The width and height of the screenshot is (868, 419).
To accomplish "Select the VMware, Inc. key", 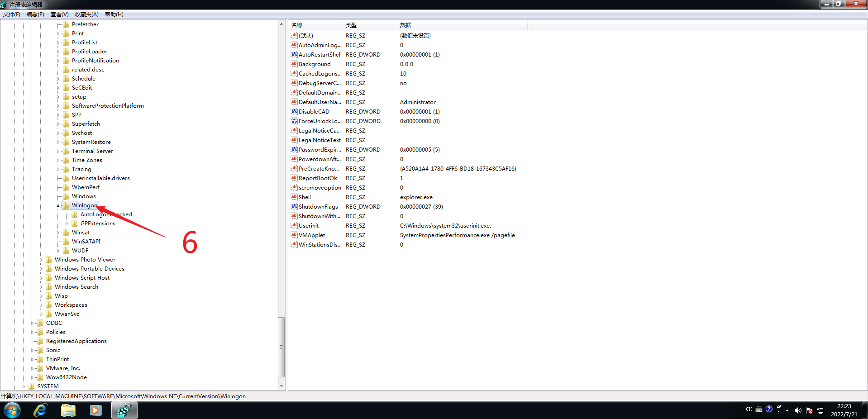I will click(x=63, y=368).
